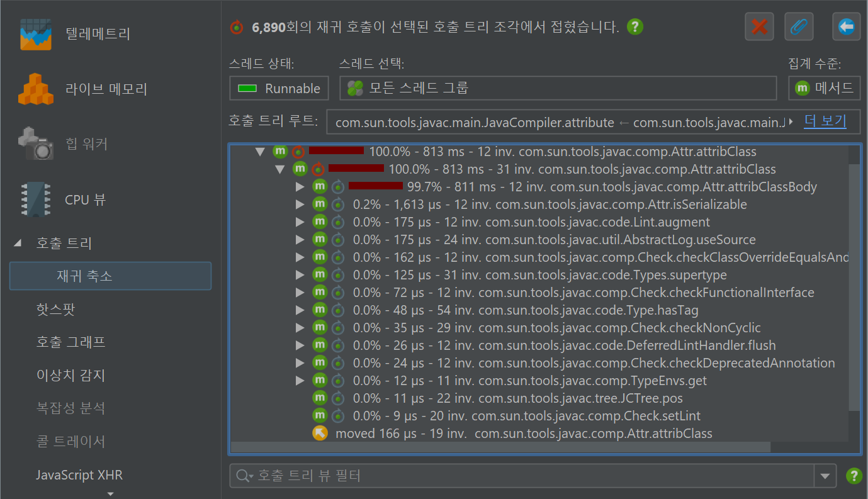Open the CPU 뷰 chip icon
The height and width of the screenshot is (499, 868).
[x=36, y=199]
